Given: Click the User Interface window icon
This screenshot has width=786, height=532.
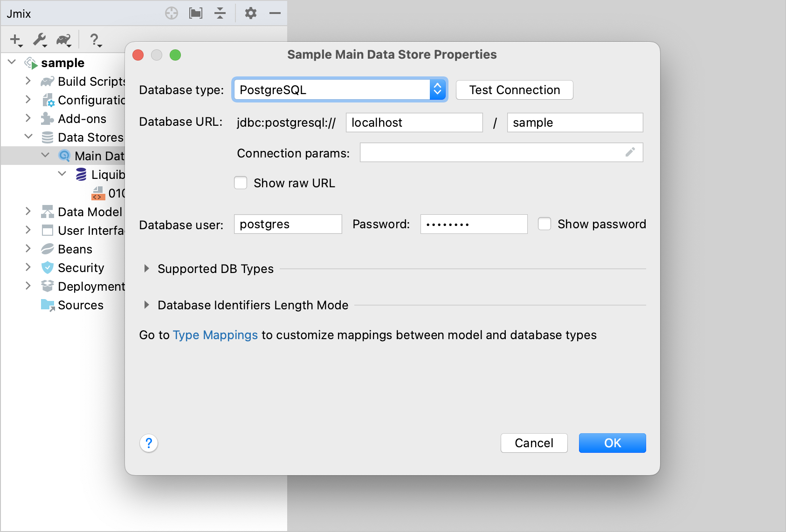Looking at the screenshot, I should [x=48, y=231].
